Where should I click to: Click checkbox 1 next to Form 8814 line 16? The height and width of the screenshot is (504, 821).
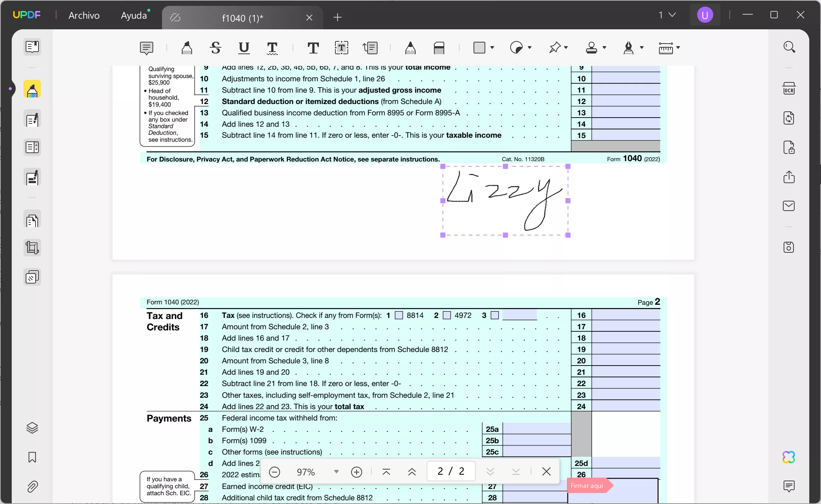click(399, 315)
